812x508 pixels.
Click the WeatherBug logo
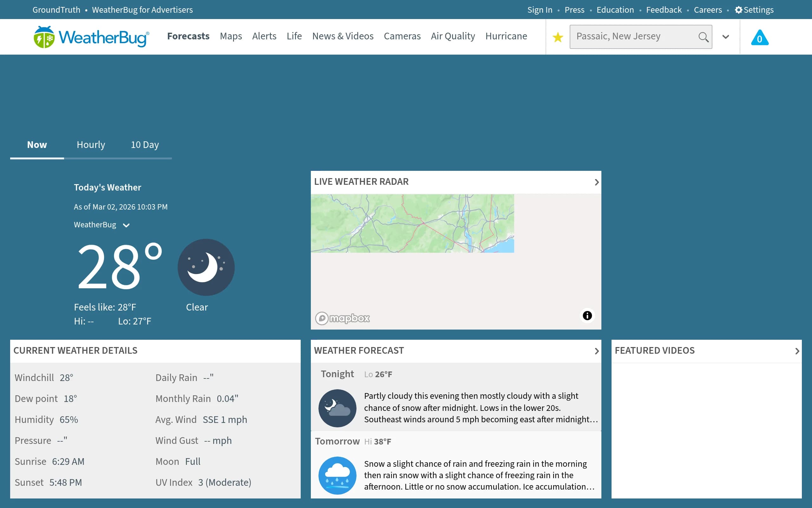point(91,37)
